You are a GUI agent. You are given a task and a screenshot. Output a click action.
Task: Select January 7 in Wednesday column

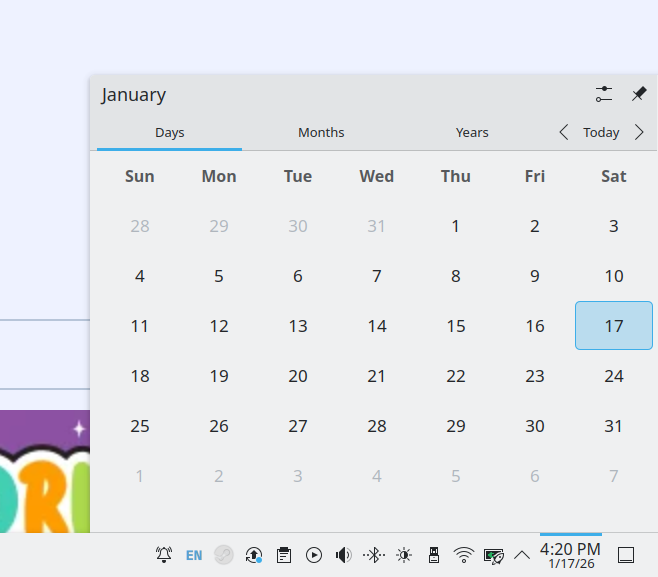coord(377,276)
